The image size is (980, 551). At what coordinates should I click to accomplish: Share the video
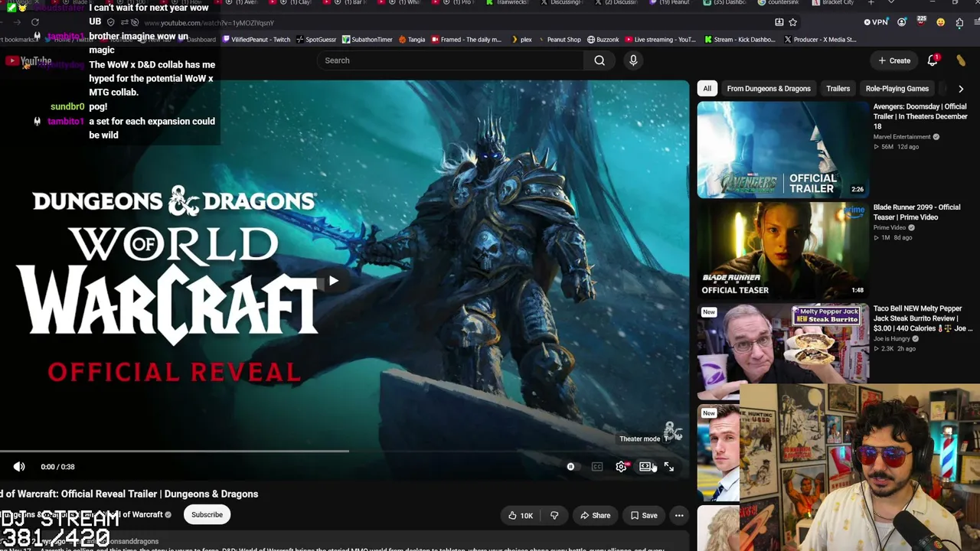point(595,515)
